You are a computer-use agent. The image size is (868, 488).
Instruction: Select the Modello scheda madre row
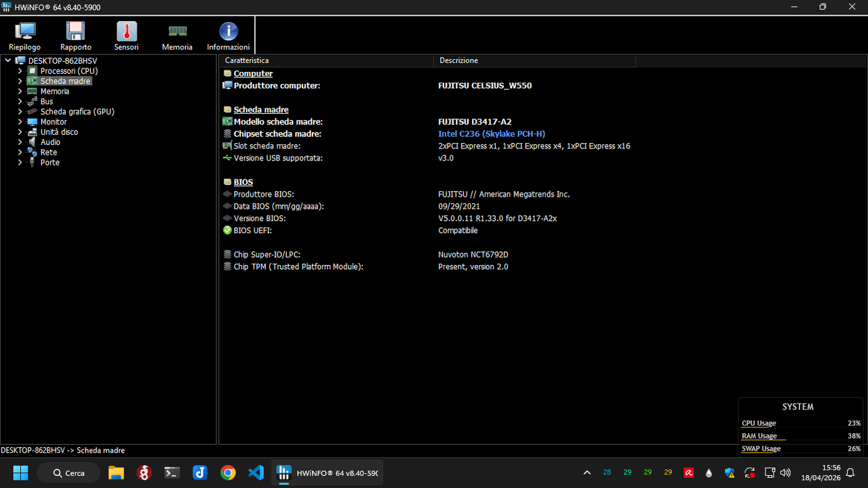428,122
